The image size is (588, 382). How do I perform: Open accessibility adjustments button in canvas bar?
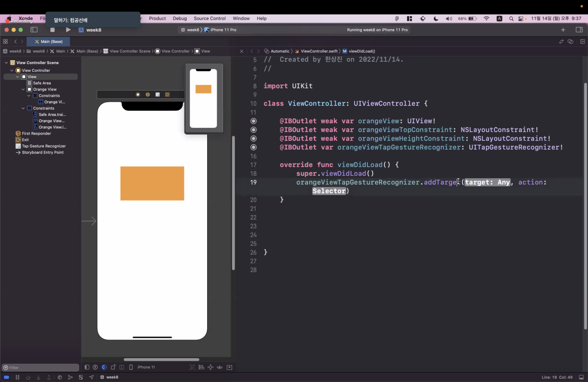click(x=95, y=367)
